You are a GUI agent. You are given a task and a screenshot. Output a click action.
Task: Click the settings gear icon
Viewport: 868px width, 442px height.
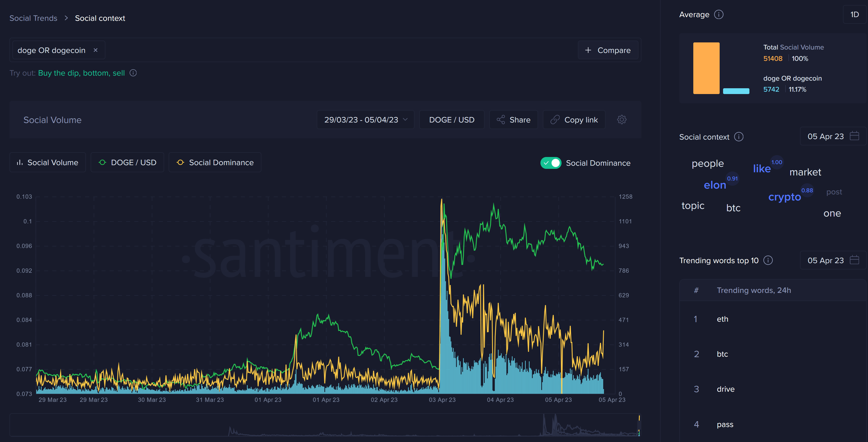pos(622,120)
